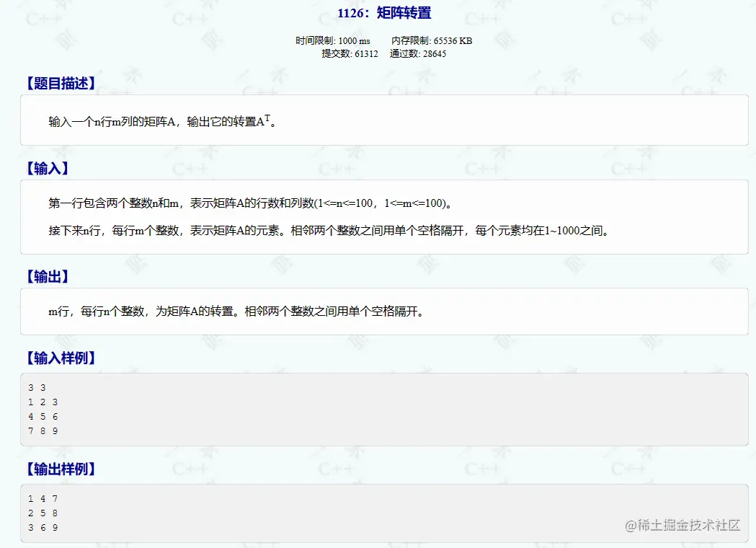The height and width of the screenshot is (548, 756).
Task: Click the line 'm行，每行n个整数，为矩阵A的转置'
Action: [x=236, y=311]
